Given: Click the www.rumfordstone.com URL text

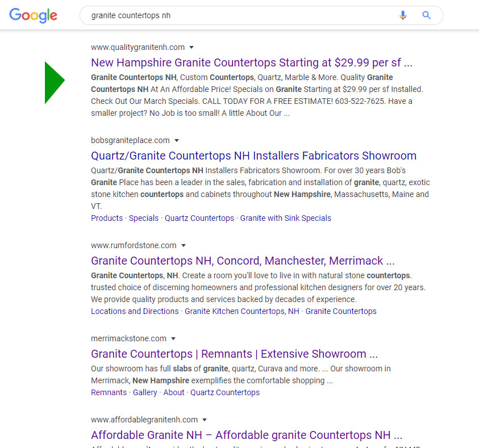Looking at the screenshot, I should [134, 245].
